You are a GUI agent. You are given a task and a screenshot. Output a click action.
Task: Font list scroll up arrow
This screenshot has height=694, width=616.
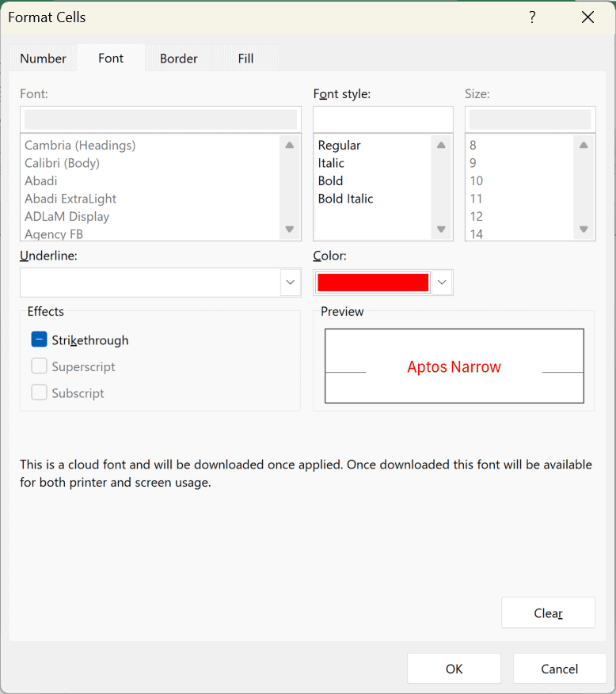(x=290, y=145)
